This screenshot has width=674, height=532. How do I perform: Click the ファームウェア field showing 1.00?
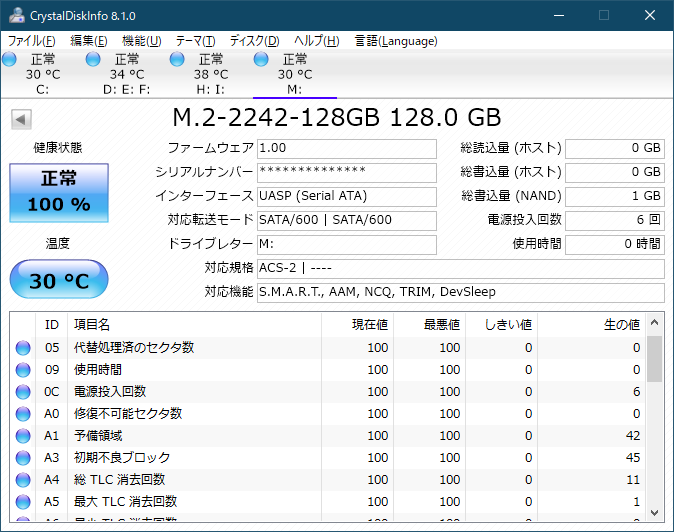coord(347,149)
